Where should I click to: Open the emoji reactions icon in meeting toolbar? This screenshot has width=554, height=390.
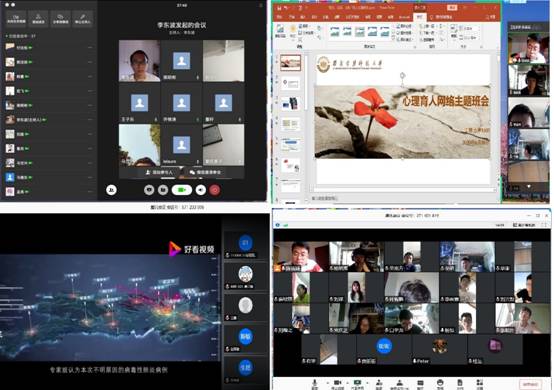440,384
